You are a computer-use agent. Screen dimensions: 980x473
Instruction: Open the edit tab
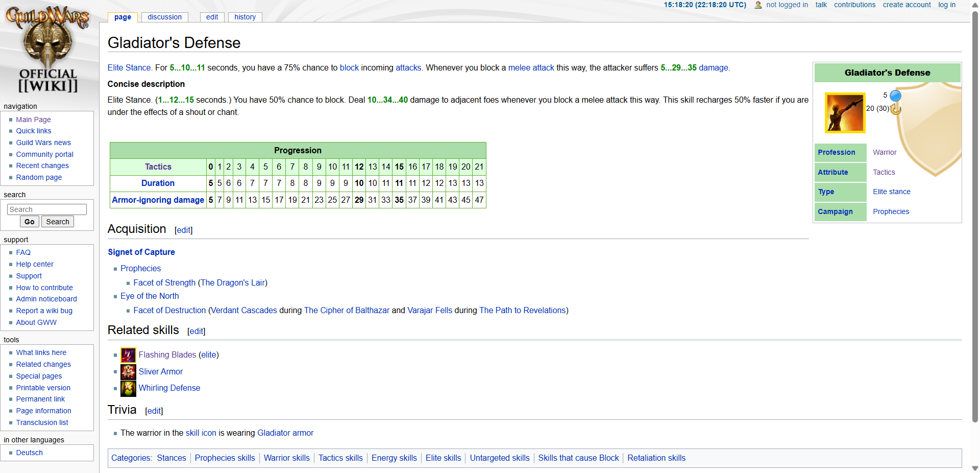point(212,17)
